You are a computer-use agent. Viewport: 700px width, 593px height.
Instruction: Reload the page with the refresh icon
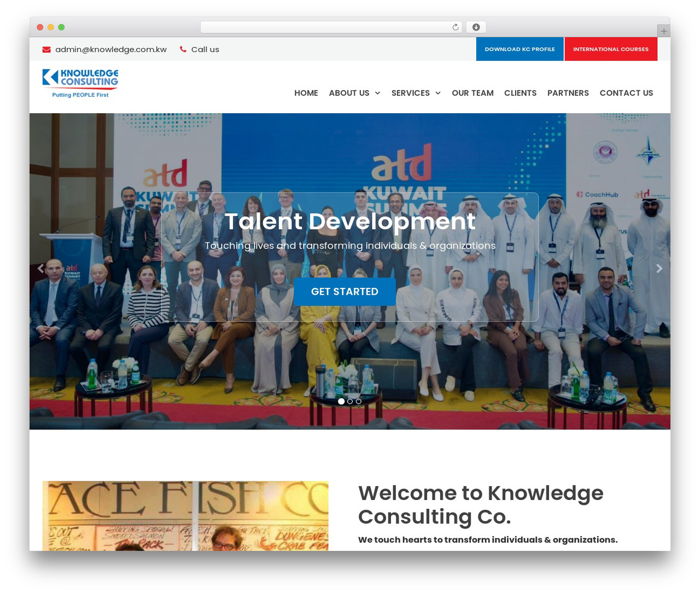pyautogui.click(x=456, y=27)
